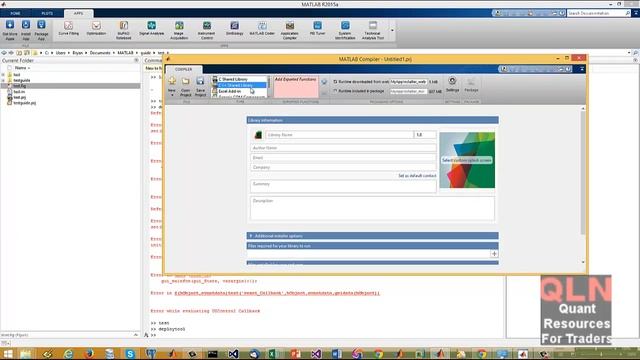640x360 pixels.
Task: Click Package App icon
Action: pyautogui.click(x=41, y=30)
